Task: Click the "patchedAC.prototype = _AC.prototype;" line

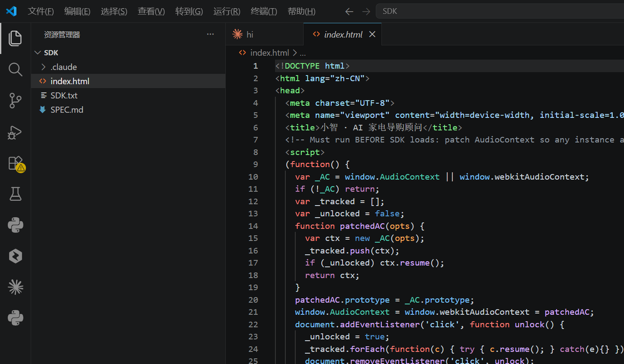Action: tap(385, 300)
